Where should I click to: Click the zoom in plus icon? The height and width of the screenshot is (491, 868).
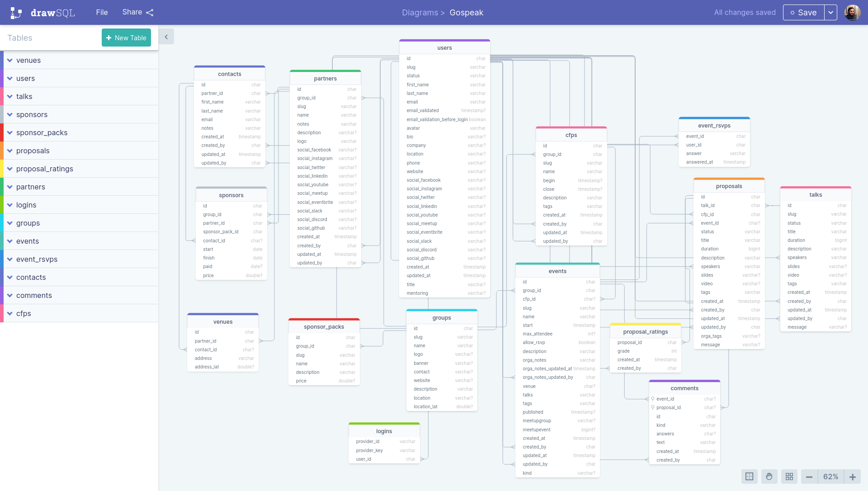(853, 477)
